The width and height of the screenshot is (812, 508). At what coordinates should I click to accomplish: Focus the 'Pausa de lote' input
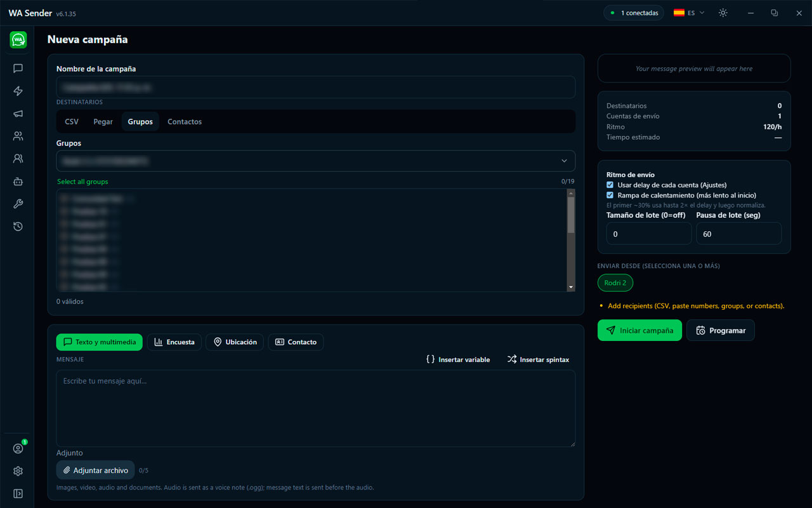[x=738, y=234]
